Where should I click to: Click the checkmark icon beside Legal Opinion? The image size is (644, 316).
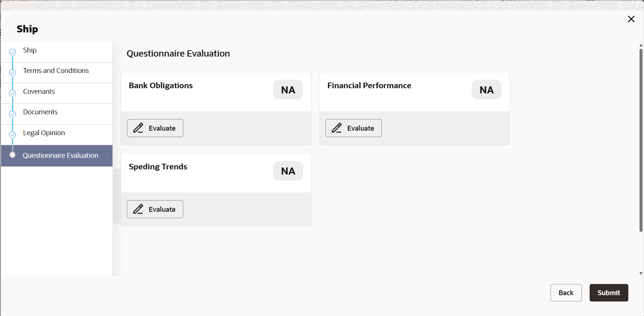click(x=12, y=135)
